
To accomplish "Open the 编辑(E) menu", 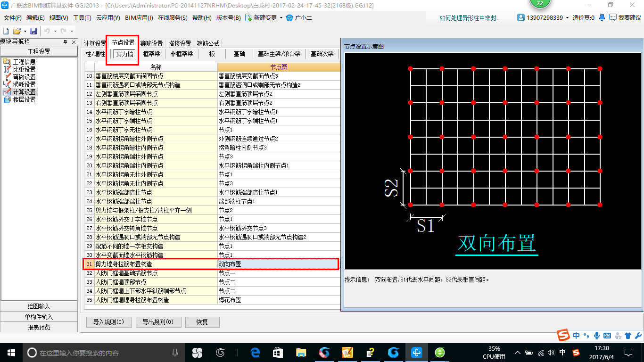I will tap(35, 18).
